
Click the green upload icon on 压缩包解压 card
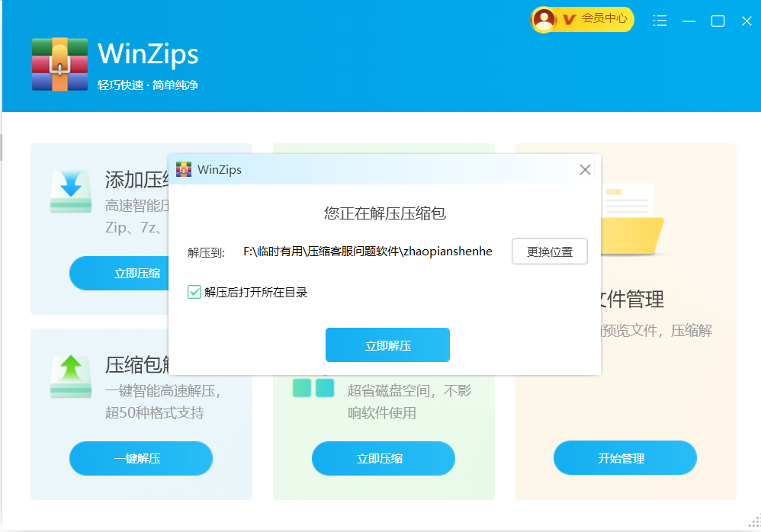[x=70, y=376]
